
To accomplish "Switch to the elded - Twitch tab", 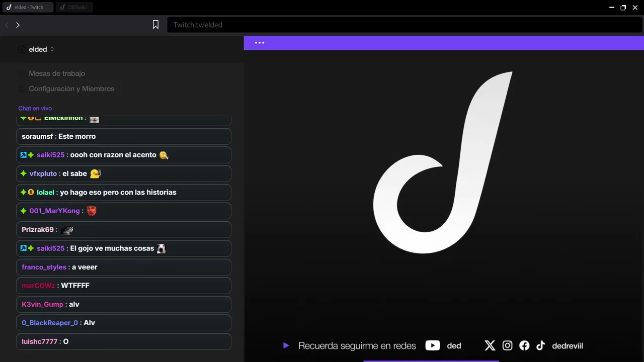I will (27, 8).
